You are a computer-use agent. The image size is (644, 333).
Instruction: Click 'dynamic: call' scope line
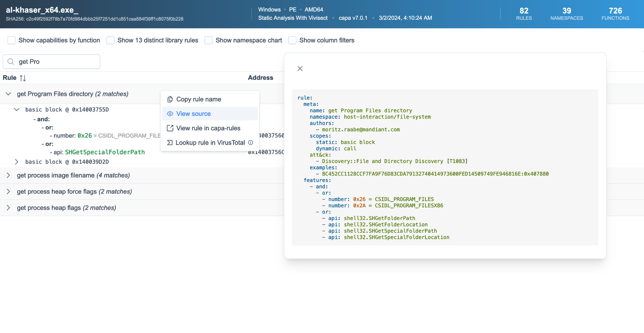point(336,148)
